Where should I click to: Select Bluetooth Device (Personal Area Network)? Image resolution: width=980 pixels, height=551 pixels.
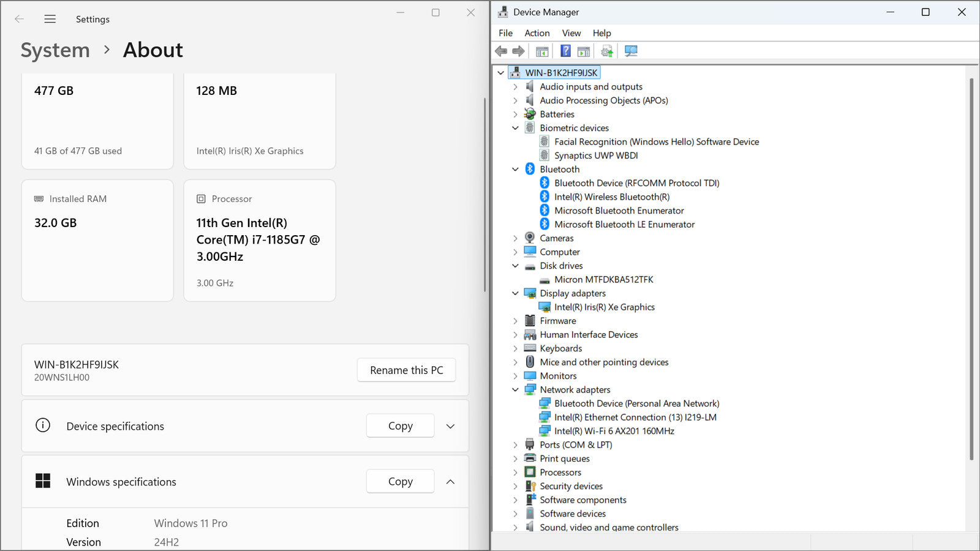(x=637, y=403)
